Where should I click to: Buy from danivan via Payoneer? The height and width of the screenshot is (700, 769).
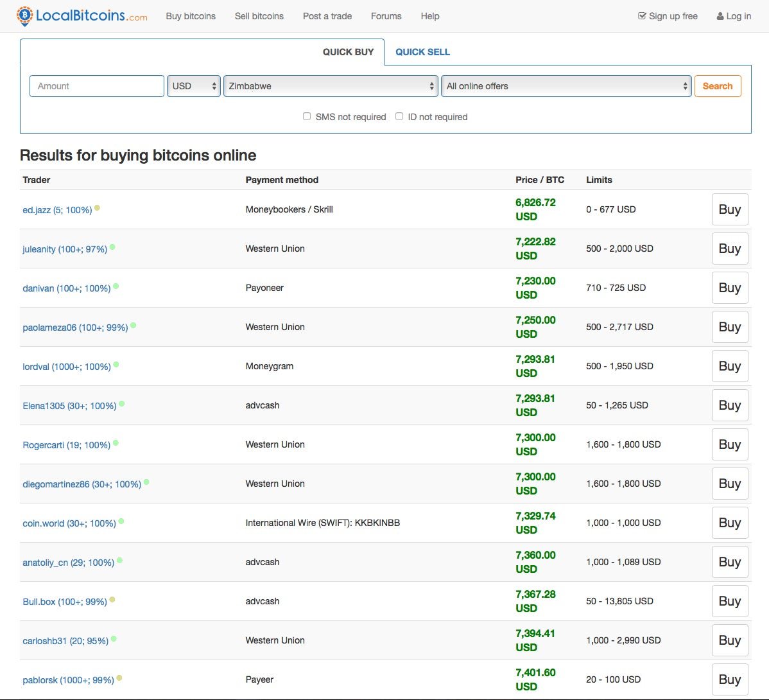point(730,288)
